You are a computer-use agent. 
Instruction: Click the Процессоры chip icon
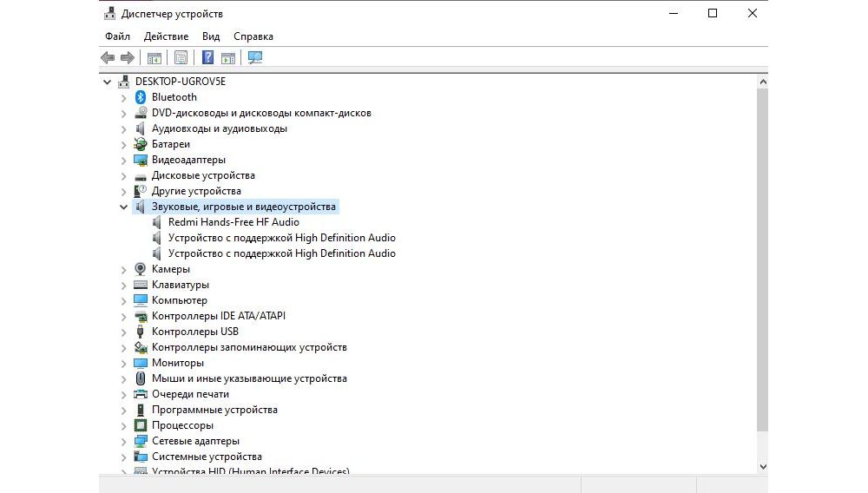tap(141, 425)
